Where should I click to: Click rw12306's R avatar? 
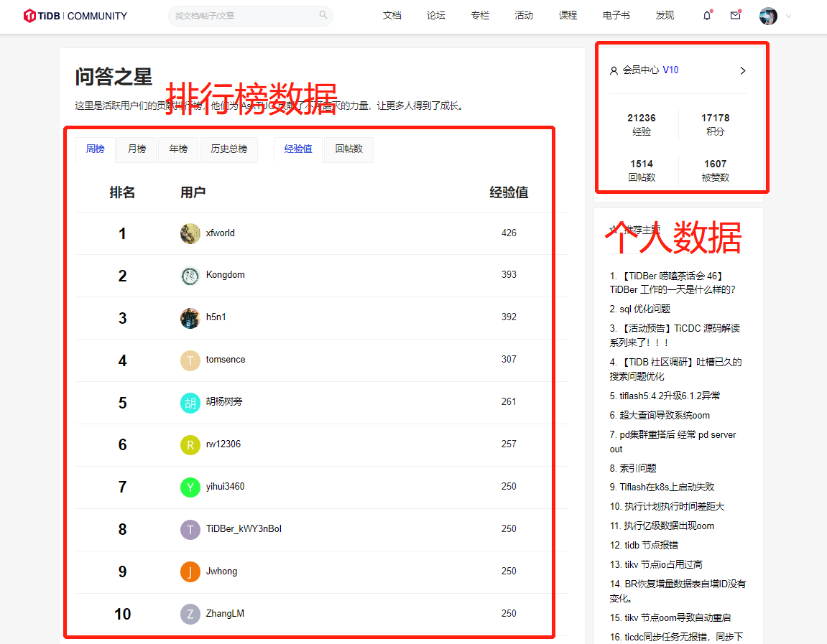[190, 445]
